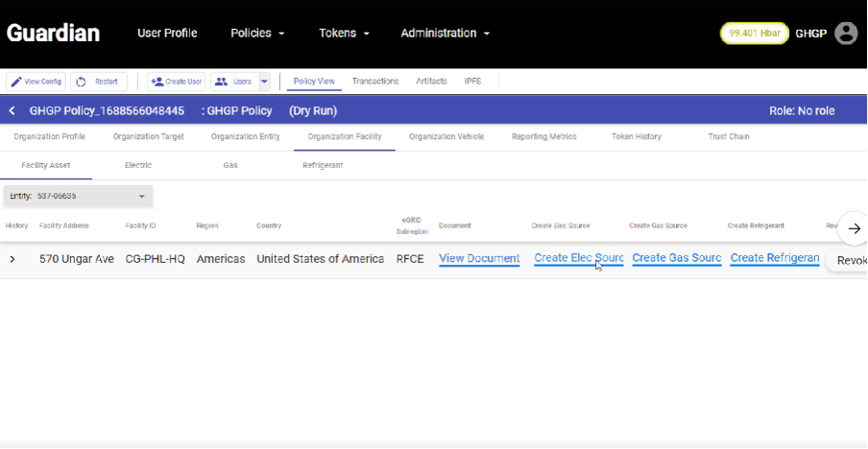Click the Create User button
This screenshot has width=868, height=449.
[176, 82]
